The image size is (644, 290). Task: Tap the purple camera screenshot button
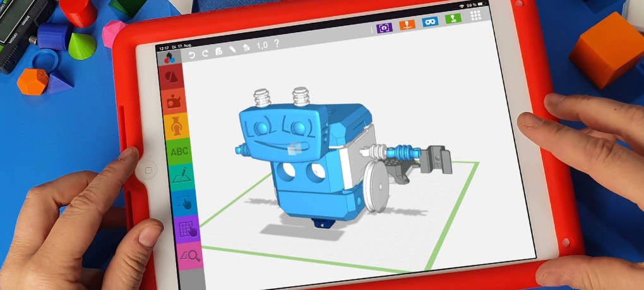[x=385, y=28]
